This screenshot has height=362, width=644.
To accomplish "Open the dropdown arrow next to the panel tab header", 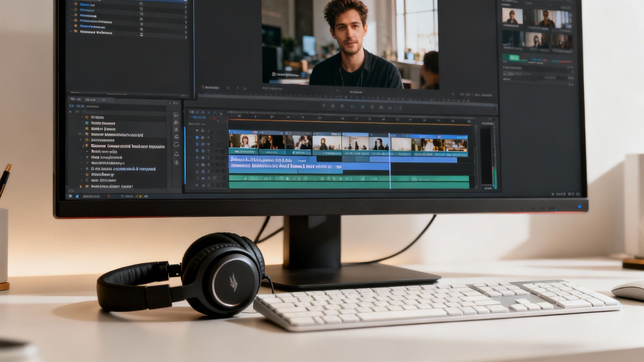I will [x=104, y=100].
